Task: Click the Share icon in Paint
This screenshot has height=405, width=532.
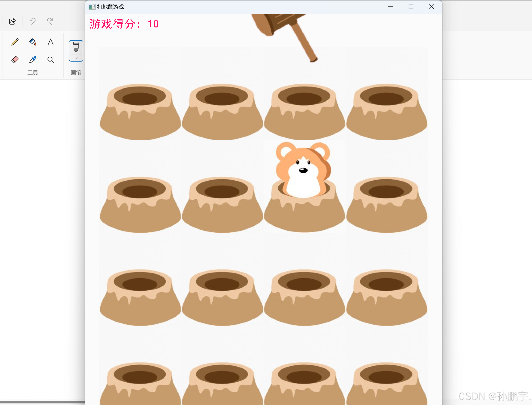Action: click(x=12, y=21)
